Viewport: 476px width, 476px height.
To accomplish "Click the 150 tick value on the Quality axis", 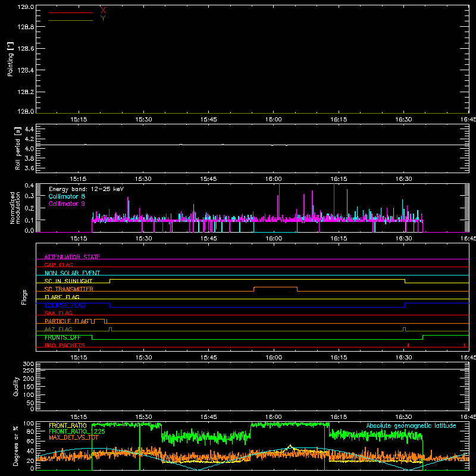I will pos(29,387).
